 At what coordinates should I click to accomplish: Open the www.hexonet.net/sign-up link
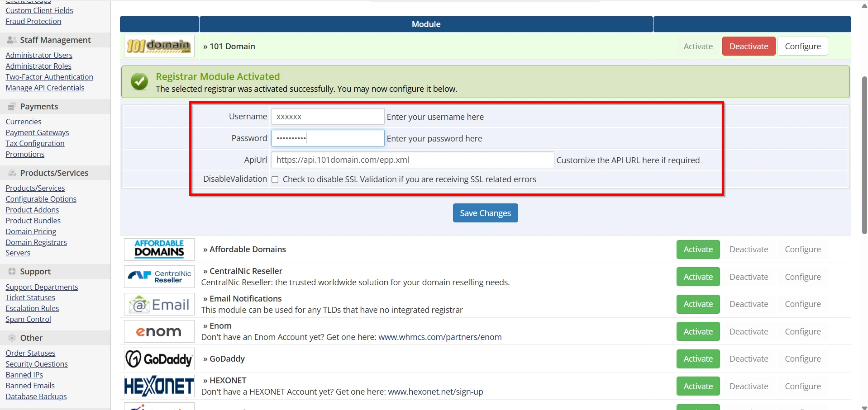(435, 392)
